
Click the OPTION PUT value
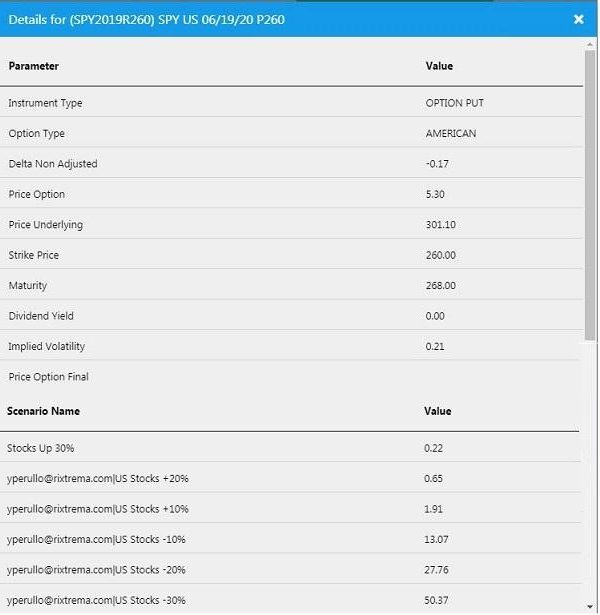(455, 103)
